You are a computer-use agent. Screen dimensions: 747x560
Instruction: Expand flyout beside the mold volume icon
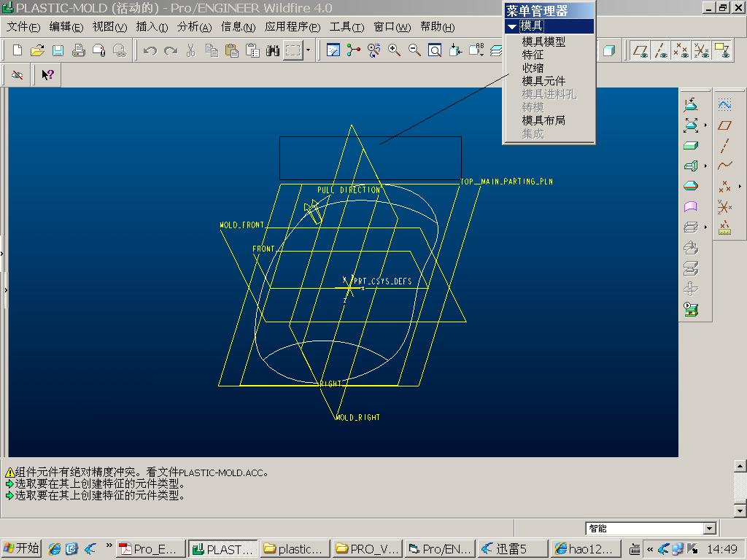pyautogui.click(x=705, y=166)
